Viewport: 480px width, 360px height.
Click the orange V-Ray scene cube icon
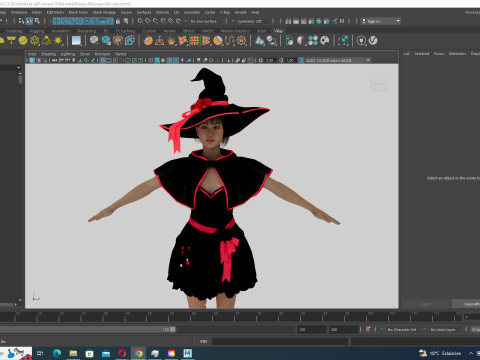pyautogui.click(x=118, y=41)
